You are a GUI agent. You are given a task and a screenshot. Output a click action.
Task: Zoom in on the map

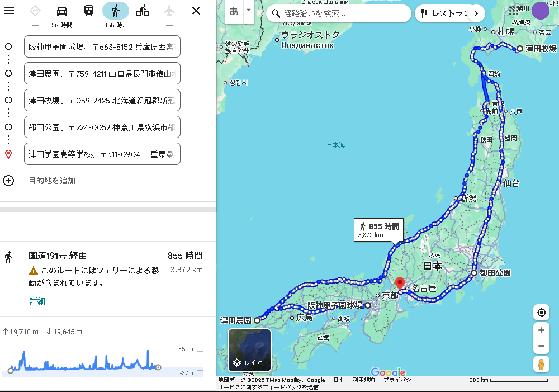(x=541, y=330)
